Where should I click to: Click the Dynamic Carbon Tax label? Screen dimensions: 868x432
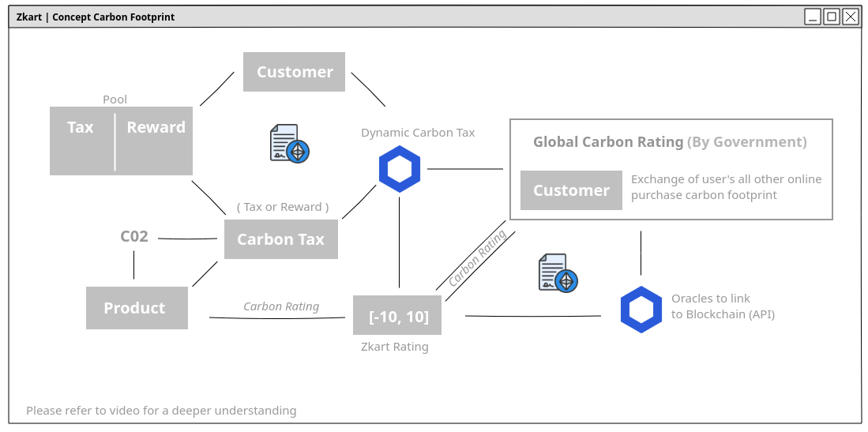pos(418,133)
